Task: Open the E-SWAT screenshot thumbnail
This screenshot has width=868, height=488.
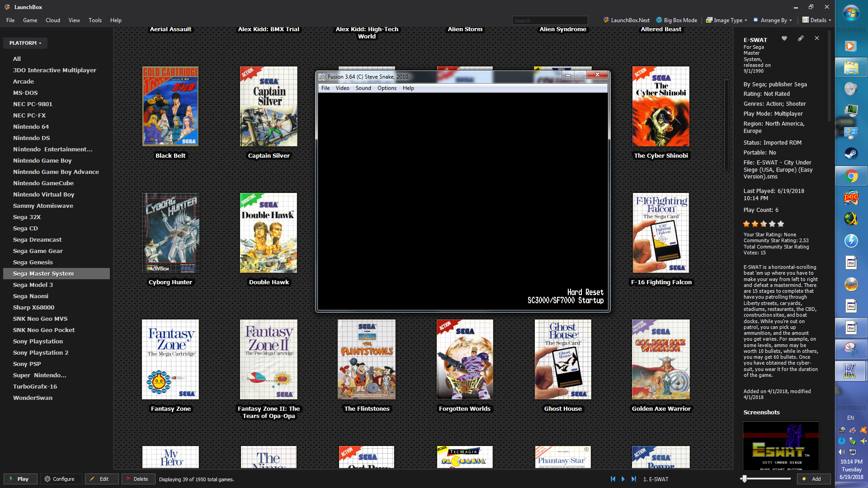Action: [781, 446]
